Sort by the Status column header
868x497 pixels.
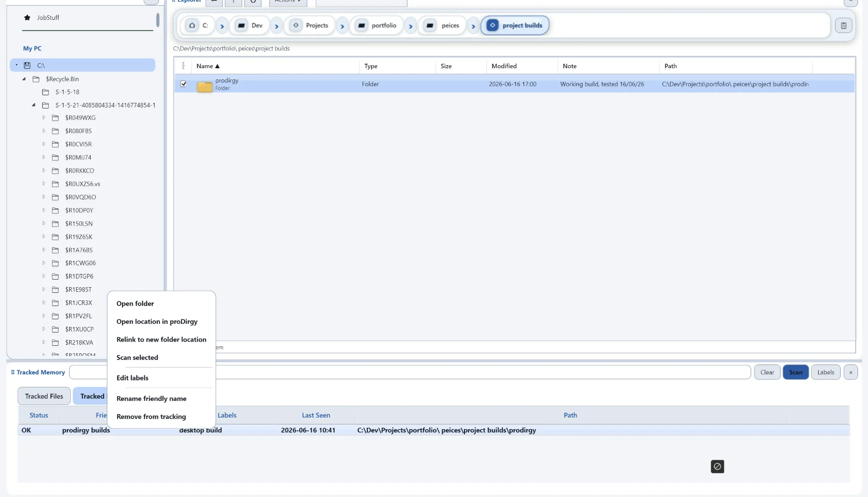(39, 416)
